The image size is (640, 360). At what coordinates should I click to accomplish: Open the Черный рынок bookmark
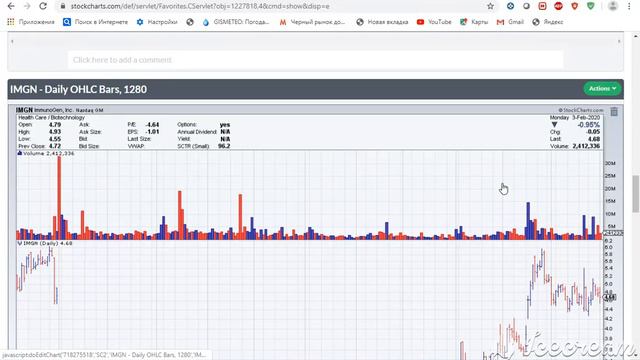pos(312,22)
